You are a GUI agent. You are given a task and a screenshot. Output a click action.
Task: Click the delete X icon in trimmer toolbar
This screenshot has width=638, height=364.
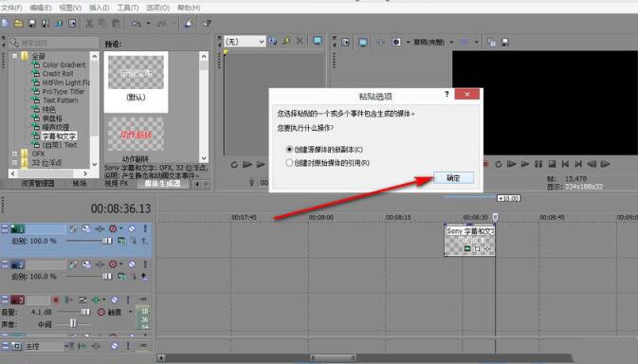300,41
